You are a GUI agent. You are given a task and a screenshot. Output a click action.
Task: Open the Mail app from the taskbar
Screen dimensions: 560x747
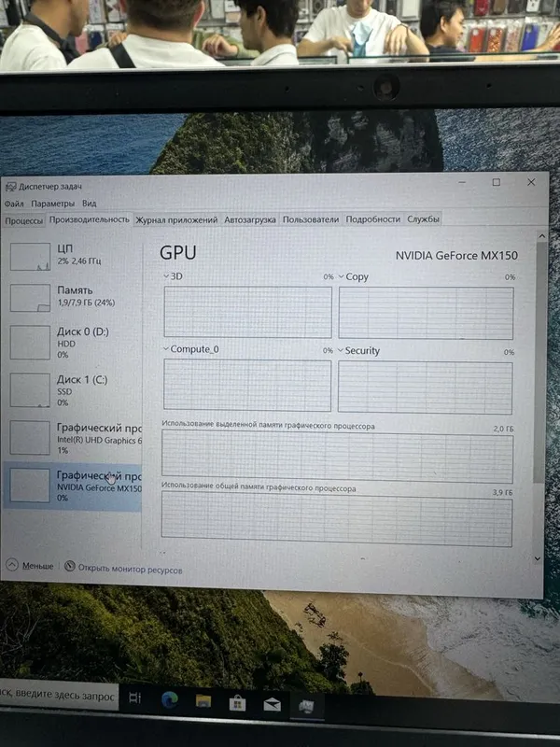coord(272,705)
